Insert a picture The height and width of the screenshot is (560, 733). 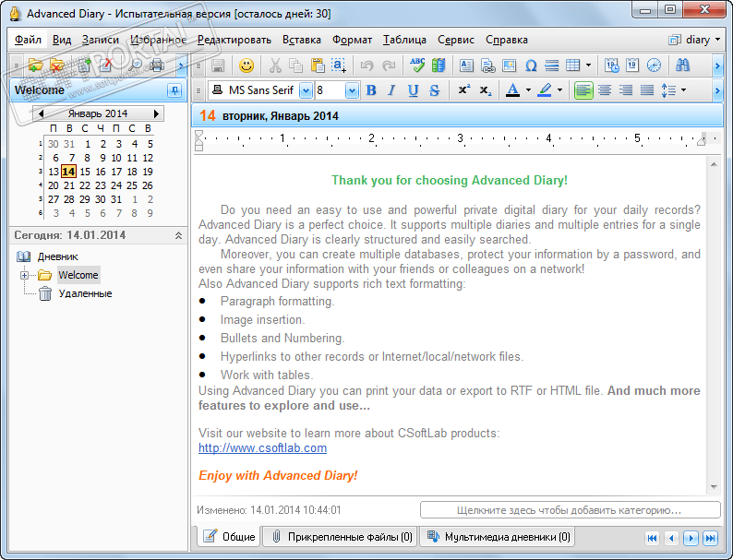coord(509,66)
